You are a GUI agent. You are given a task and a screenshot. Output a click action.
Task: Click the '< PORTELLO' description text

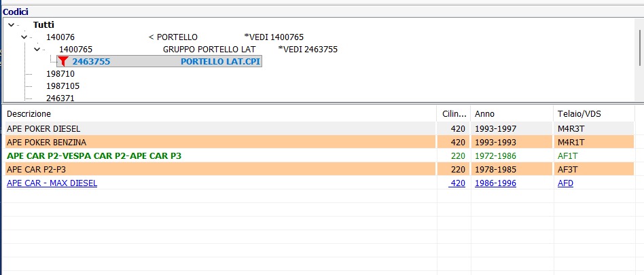click(173, 37)
